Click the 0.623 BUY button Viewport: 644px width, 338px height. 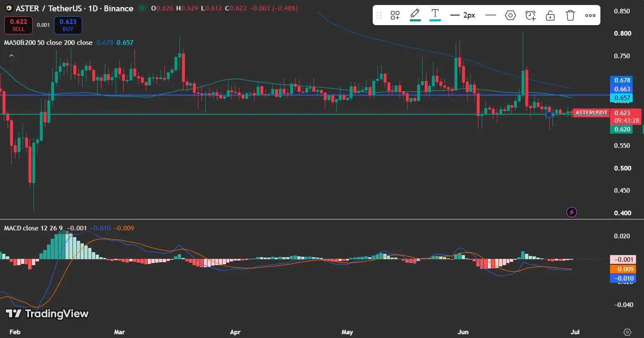68,25
